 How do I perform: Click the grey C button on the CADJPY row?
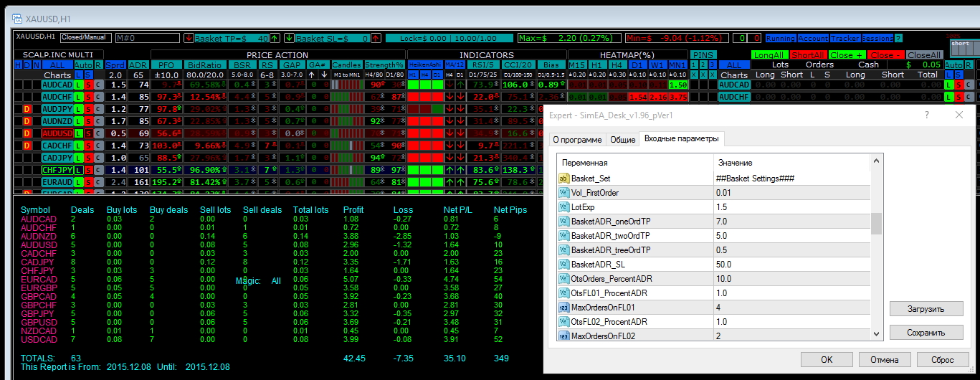pos(99,157)
